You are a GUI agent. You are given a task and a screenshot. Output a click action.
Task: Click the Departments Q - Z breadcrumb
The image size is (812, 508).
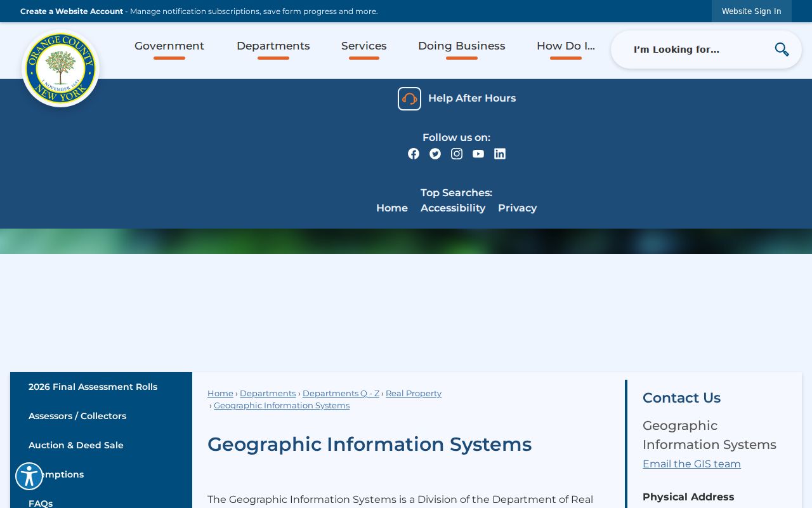341,394
